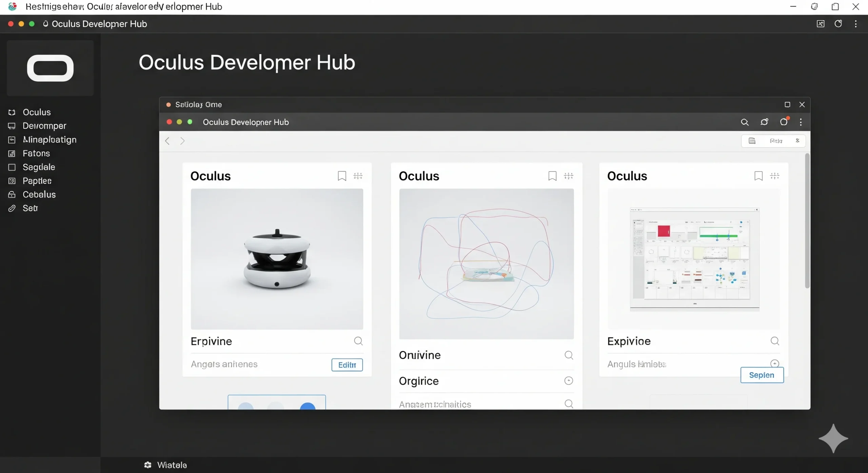Viewport: 868px width, 473px height.
Task: Click the grid icon on second Oculus card
Action: 569,176
